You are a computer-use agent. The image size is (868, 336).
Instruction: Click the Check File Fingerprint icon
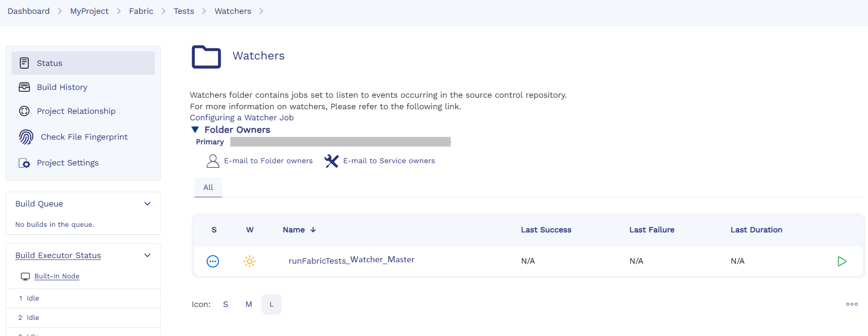pos(26,137)
